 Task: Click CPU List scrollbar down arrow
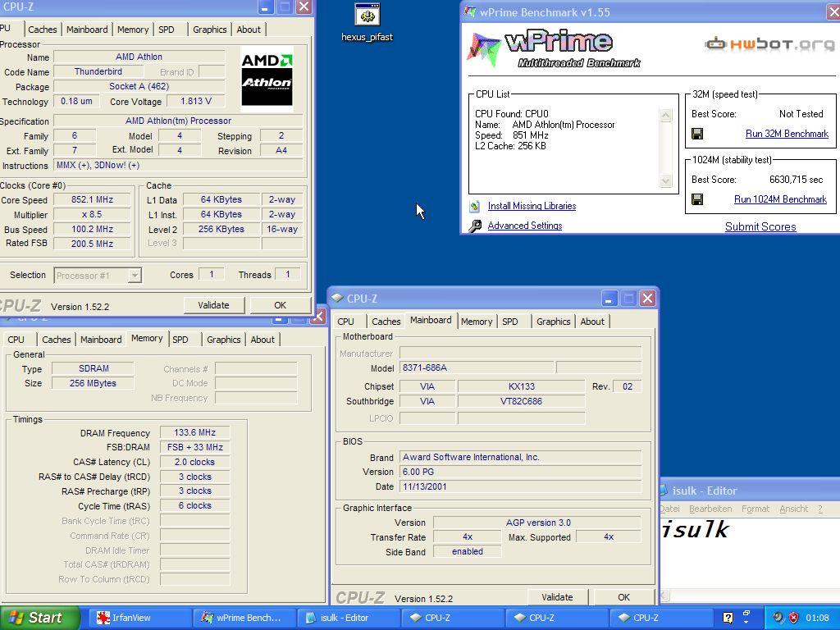tap(665, 181)
